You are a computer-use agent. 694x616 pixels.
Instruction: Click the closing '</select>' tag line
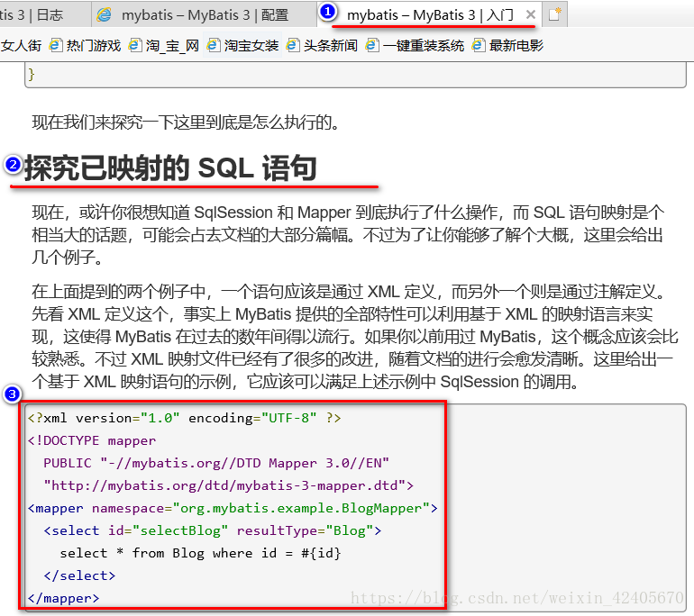coord(79,575)
